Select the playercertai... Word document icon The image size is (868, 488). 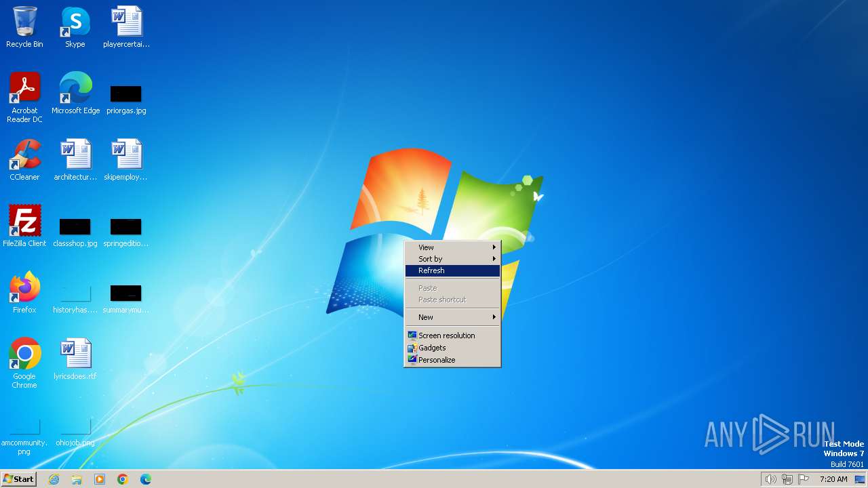[x=126, y=27]
